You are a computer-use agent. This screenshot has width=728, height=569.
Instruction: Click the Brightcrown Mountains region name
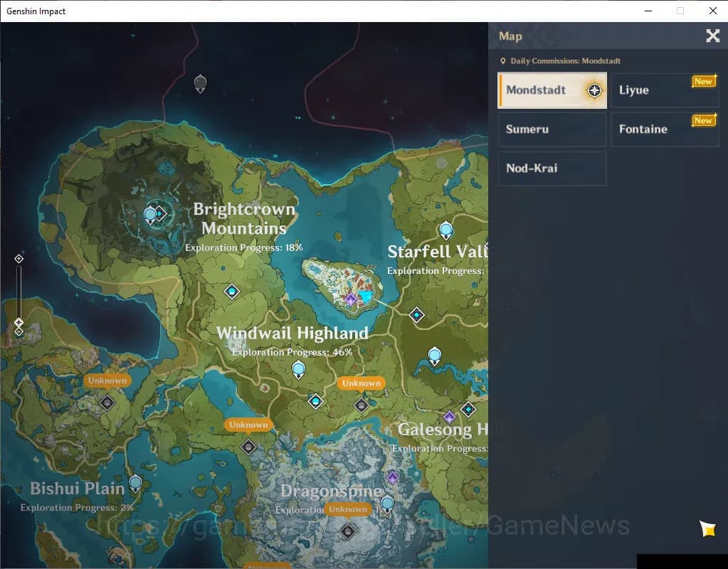tap(244, 218)
